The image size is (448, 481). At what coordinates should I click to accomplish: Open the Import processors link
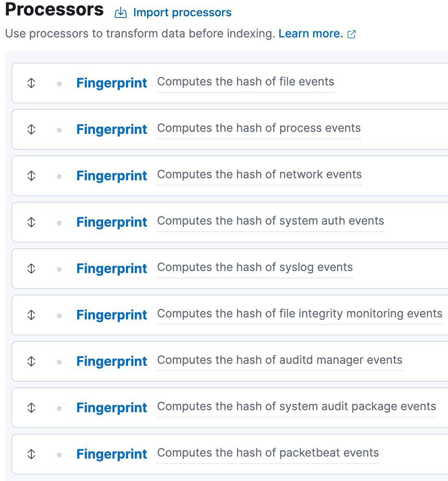tap(182, 13)
